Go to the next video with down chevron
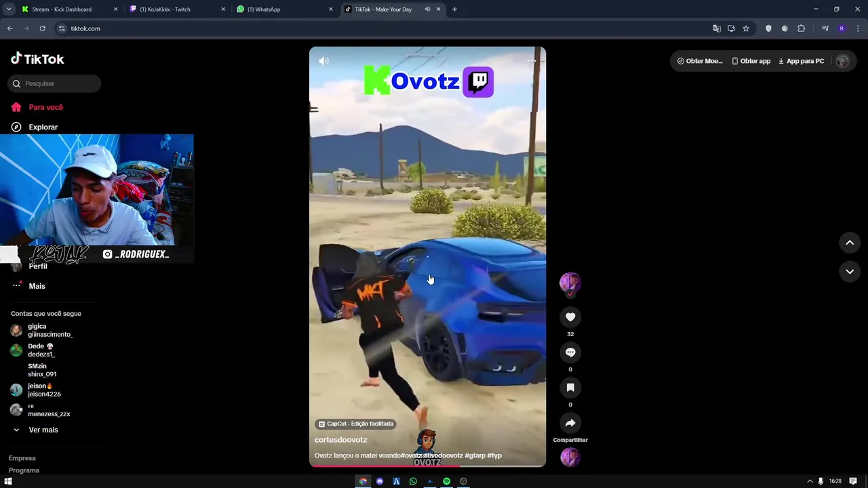Image resolution: width=868 pixels, height=488 pixels. tap(850, 272)
